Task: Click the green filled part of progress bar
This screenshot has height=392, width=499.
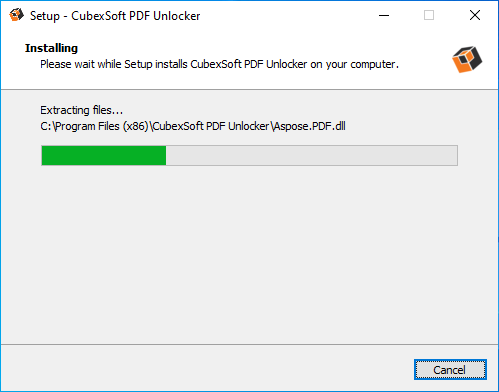Action: click(x=104, y=155)
